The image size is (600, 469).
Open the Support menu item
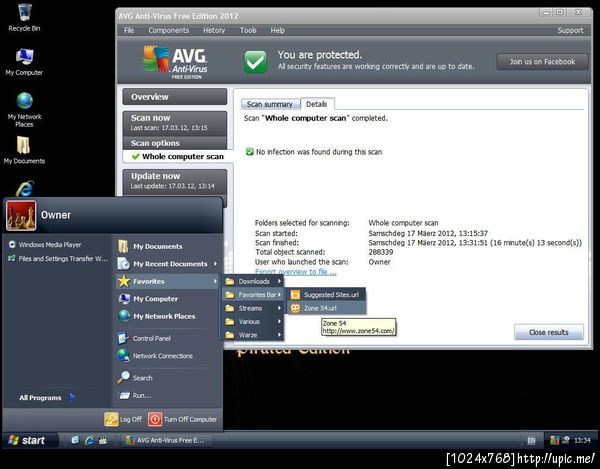[570, 30]
